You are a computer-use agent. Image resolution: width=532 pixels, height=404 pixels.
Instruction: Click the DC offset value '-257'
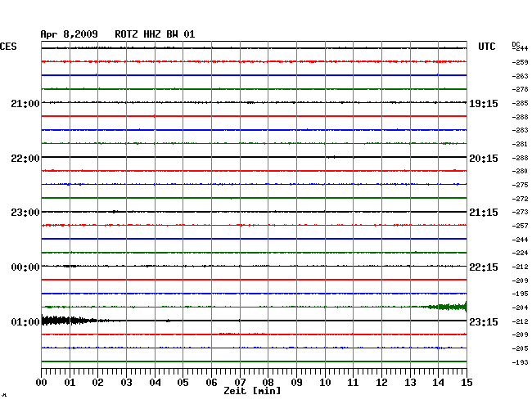[x=520, y=226]
